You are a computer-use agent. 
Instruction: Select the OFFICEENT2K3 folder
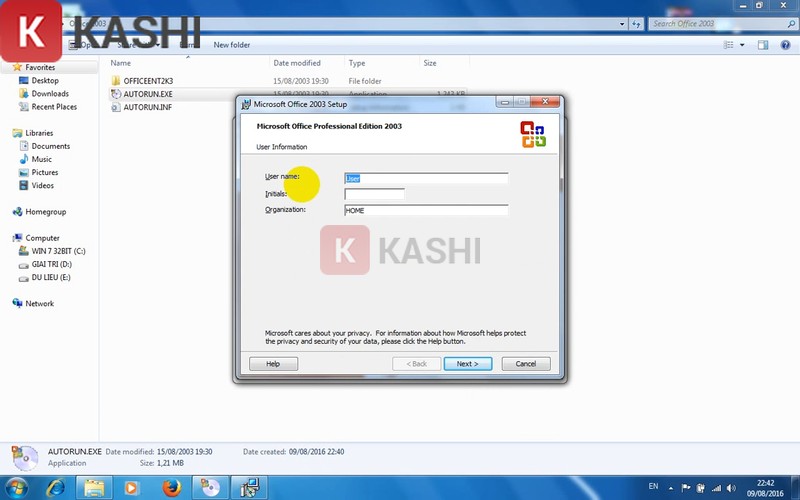pyautogui.click(x=148, y=80)
